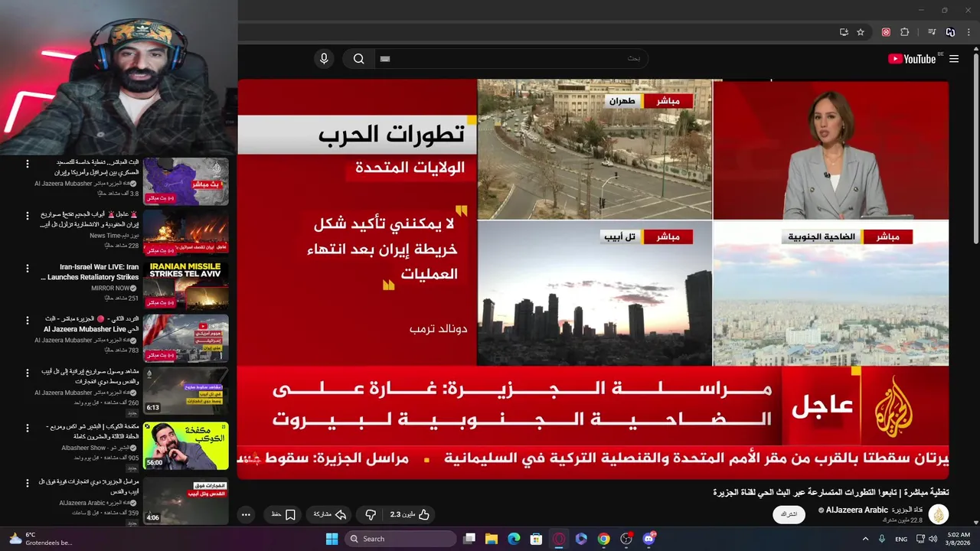
Task: Open Google Chrome from the taskbar
Action: (604, 539)
